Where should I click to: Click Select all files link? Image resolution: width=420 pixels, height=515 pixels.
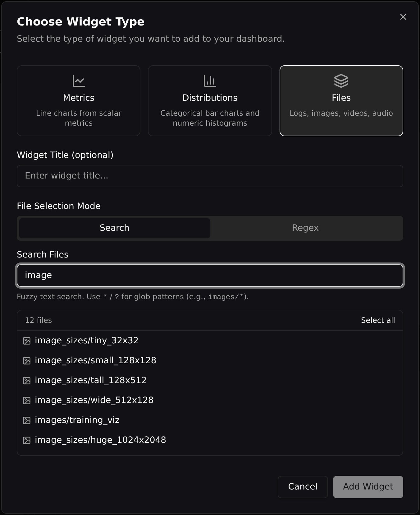click(x=378, y=320)
